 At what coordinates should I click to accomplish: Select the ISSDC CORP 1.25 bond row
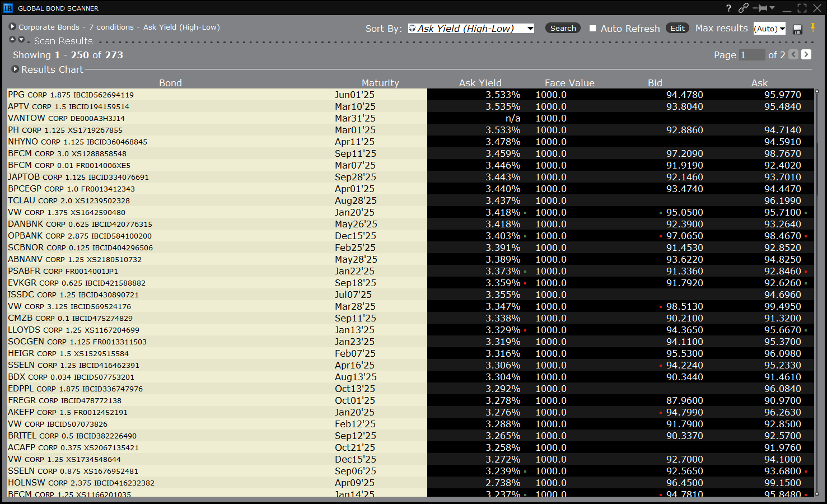pyautogui.click(x=410, y=295)
